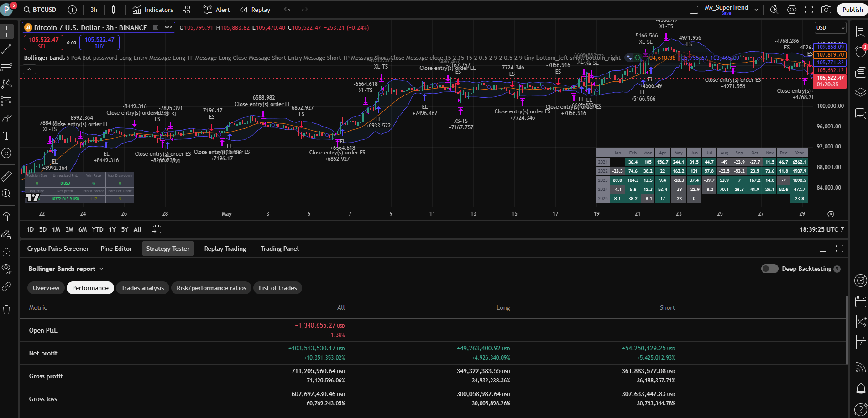Open the Deep Backtesting help tooltip

coord(837,269)
